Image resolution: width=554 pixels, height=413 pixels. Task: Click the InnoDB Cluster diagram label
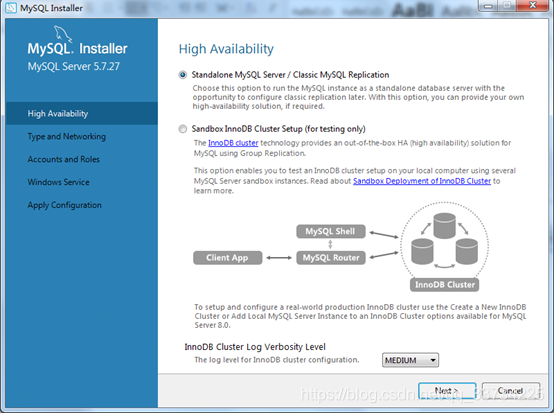(444, 285)
